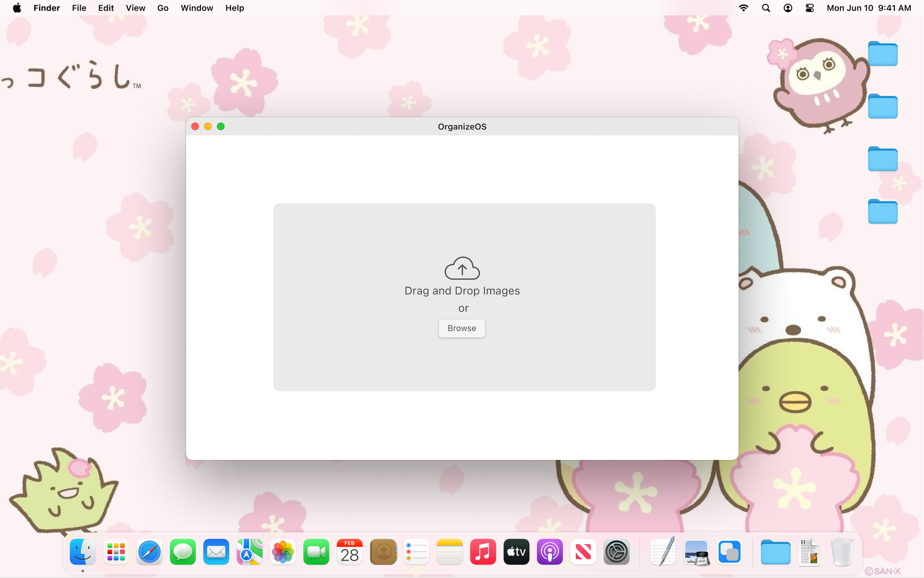Click the user account icon in menu bar
Screen dimensions: 924x578
click(x=788, y=8)
